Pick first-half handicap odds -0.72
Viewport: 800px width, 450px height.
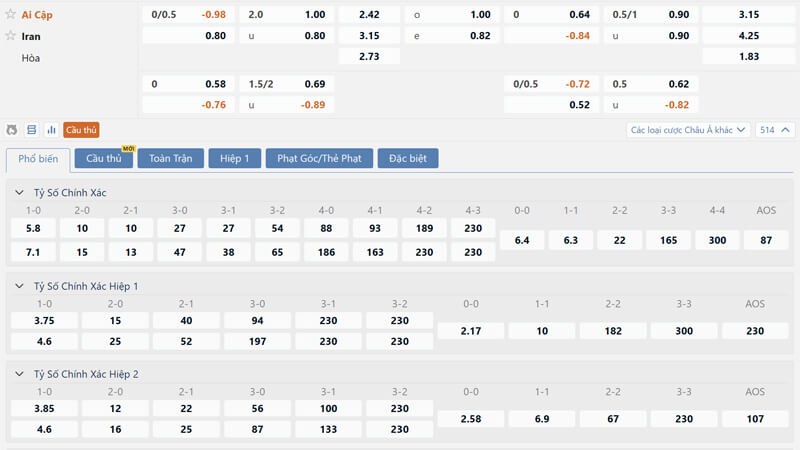tap(550, 84)
